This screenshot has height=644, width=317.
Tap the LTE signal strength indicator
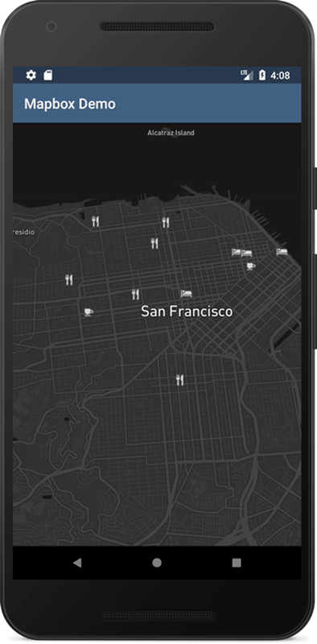247,75
